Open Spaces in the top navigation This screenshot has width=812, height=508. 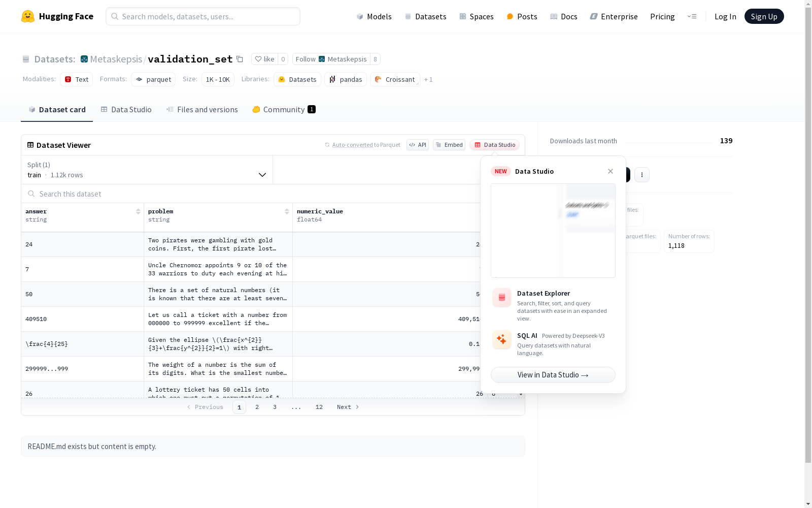(476, 16)
